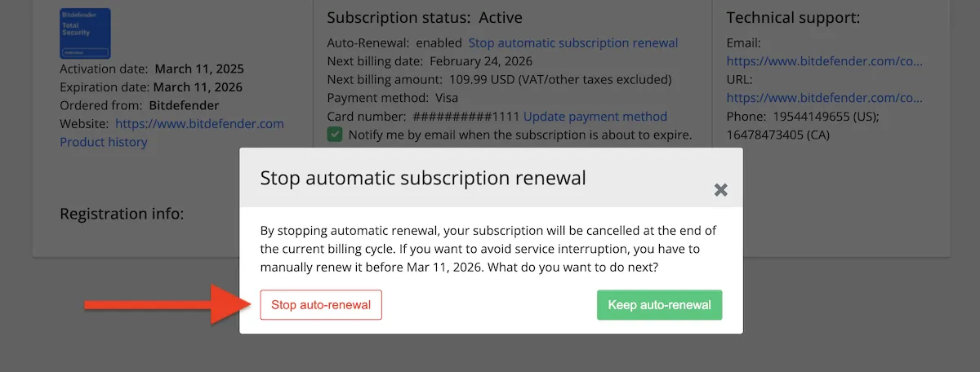Click the Stop automatic subscription renewal link
The width and height of the screenshot is (980, 372).
(572, 42)
